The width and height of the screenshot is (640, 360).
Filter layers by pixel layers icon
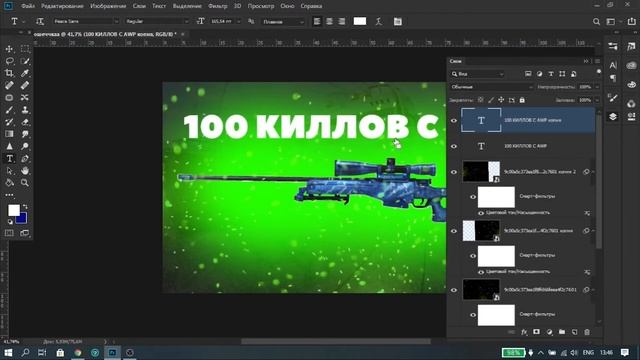[528, 74]
